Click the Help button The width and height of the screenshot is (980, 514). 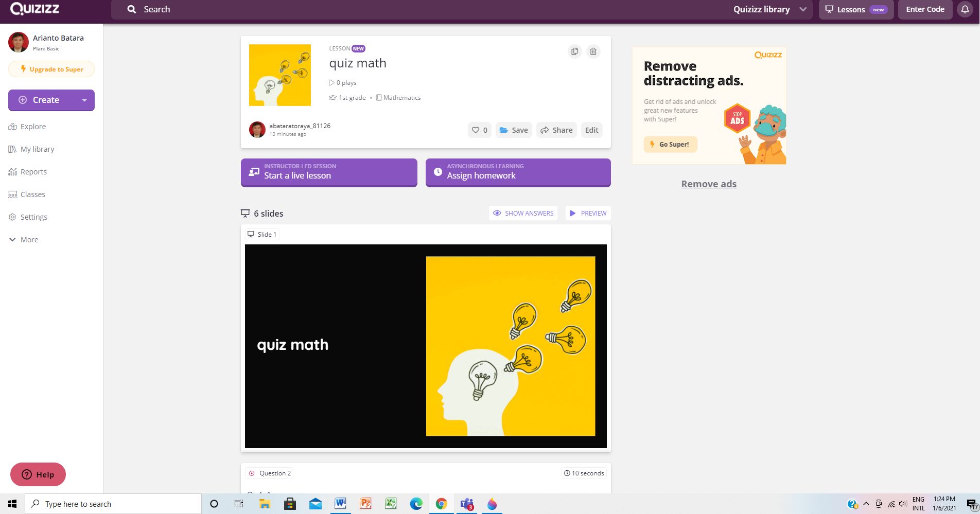point(38,474)
